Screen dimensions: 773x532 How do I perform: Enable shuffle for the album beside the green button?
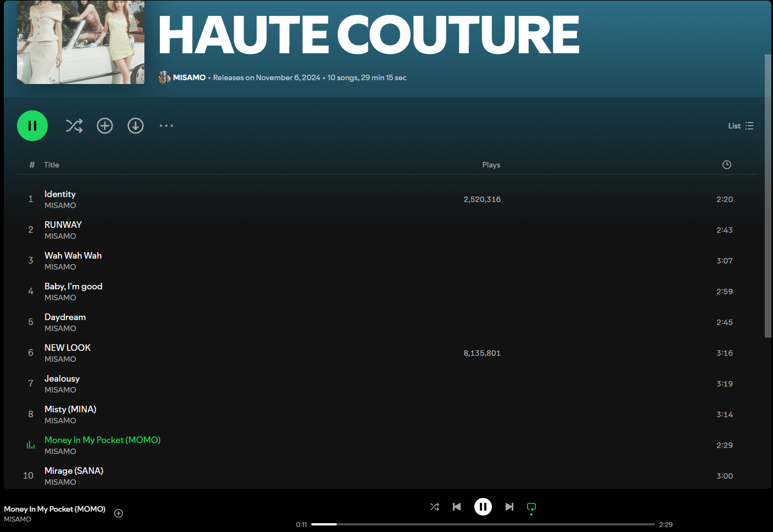[74, 126]
